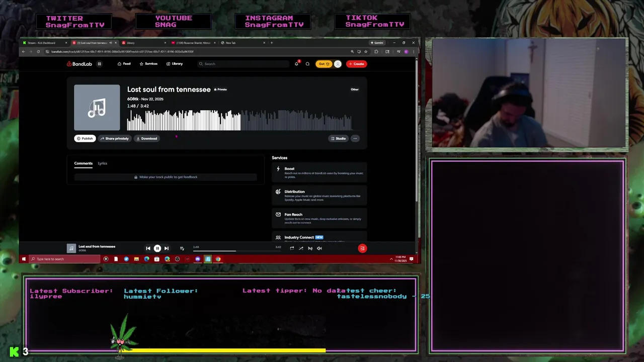Focus the BandLab search field

[243, 64]
